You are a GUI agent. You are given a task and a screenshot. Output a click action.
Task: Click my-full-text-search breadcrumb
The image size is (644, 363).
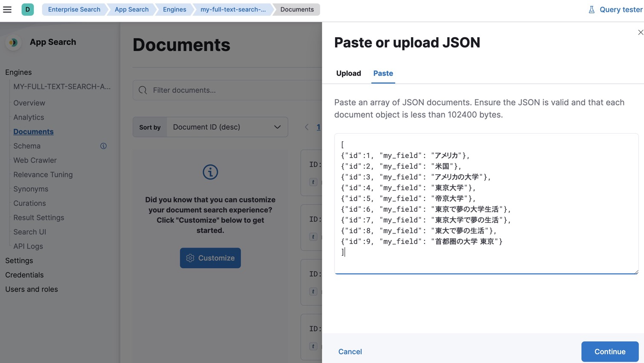(x=233, y=9)
